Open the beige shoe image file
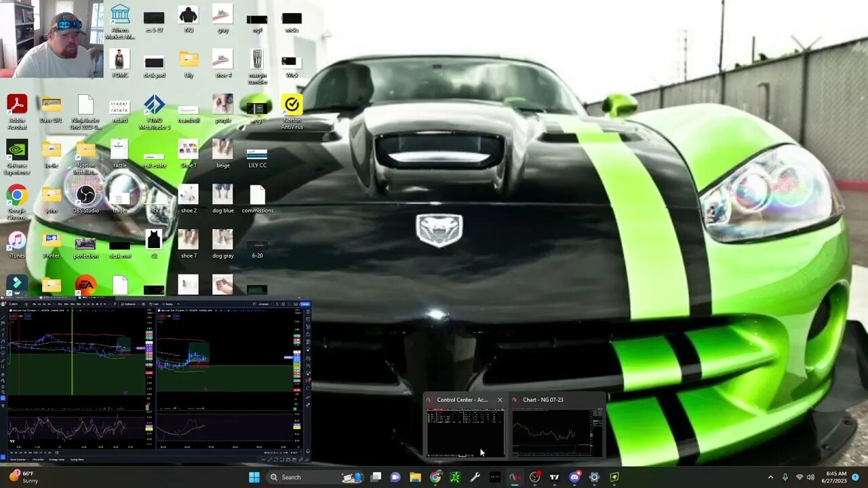 pyautogui.click(x=222, y=155)
